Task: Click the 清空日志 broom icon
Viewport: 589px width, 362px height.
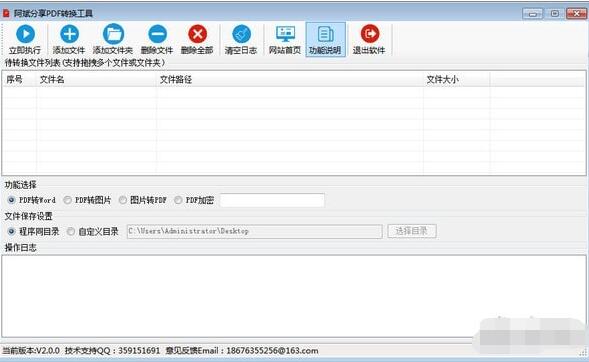Action: click(242, 34)
